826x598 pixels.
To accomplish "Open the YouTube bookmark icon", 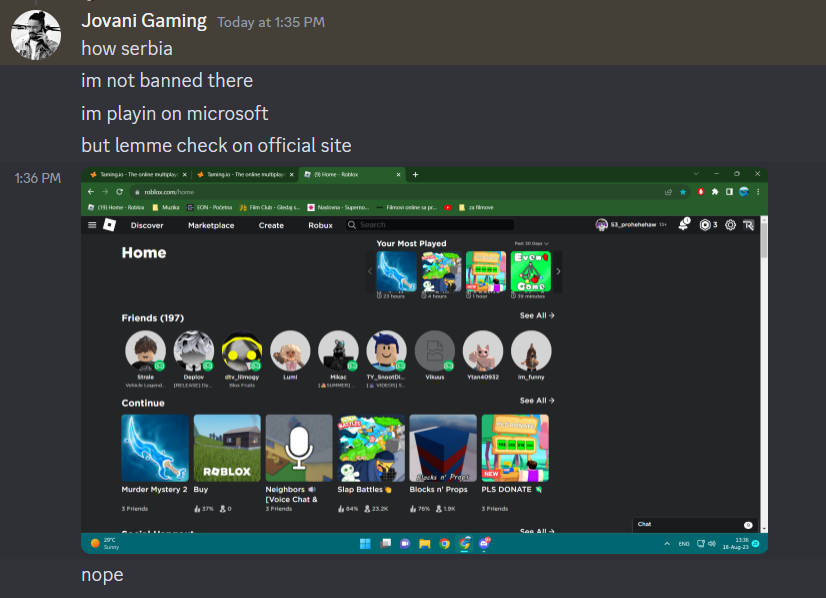I will (448, 208).
